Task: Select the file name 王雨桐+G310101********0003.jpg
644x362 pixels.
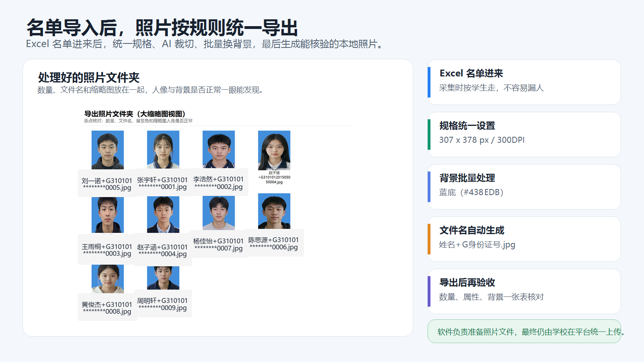Action: (x=107, y=250)
